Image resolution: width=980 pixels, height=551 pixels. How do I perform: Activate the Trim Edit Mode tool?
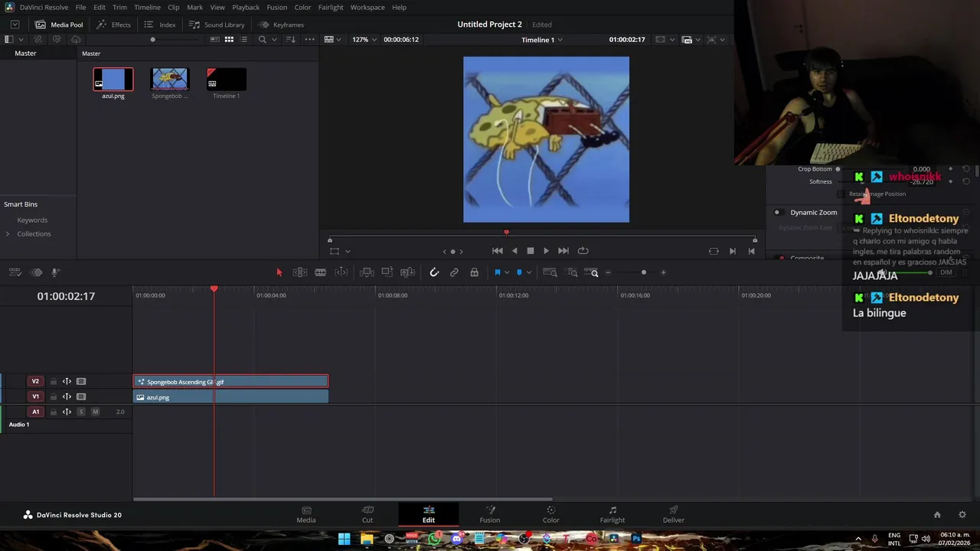pyautogui.click(x=300, y=272)
